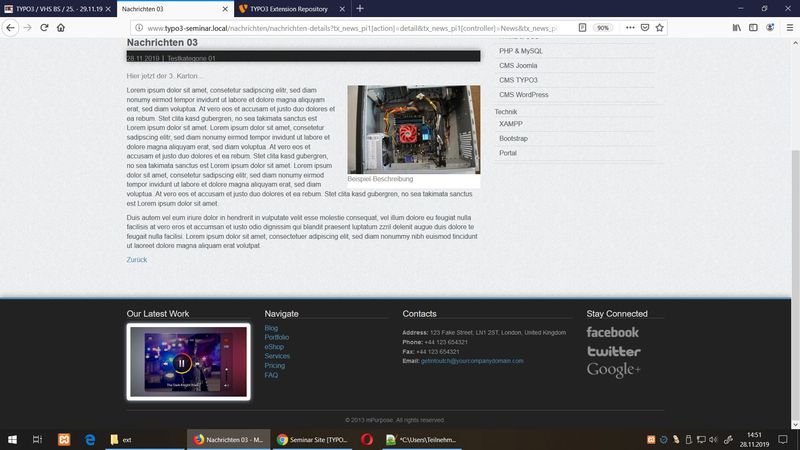Pause the Latest Work video thumbnail
The image size is (800, 450).
[x=182, y=363]
